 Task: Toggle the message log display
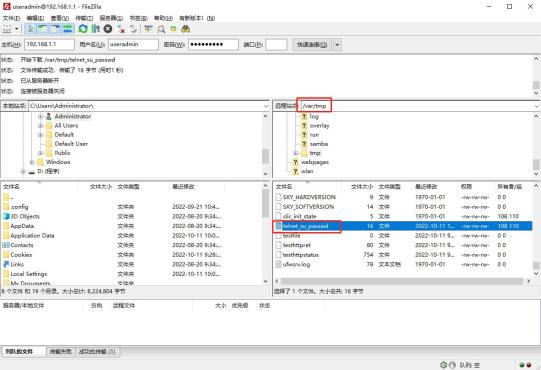(x=30, y=29)
